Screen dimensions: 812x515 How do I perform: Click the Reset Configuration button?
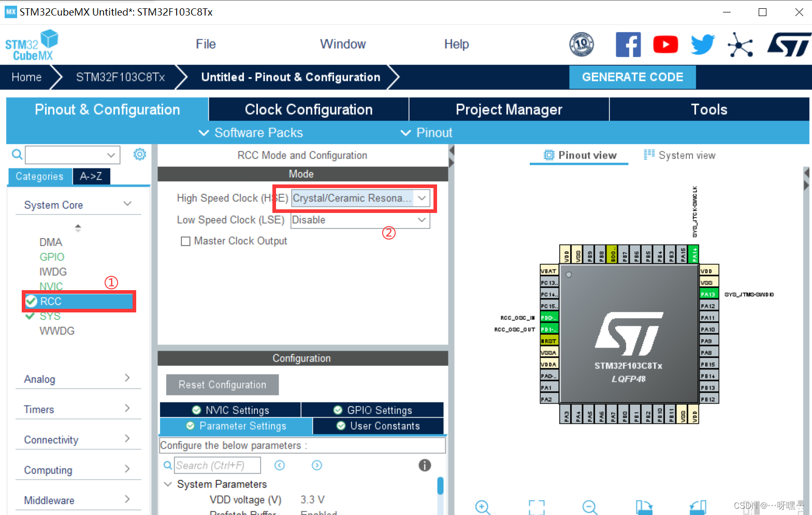(222, 384)
